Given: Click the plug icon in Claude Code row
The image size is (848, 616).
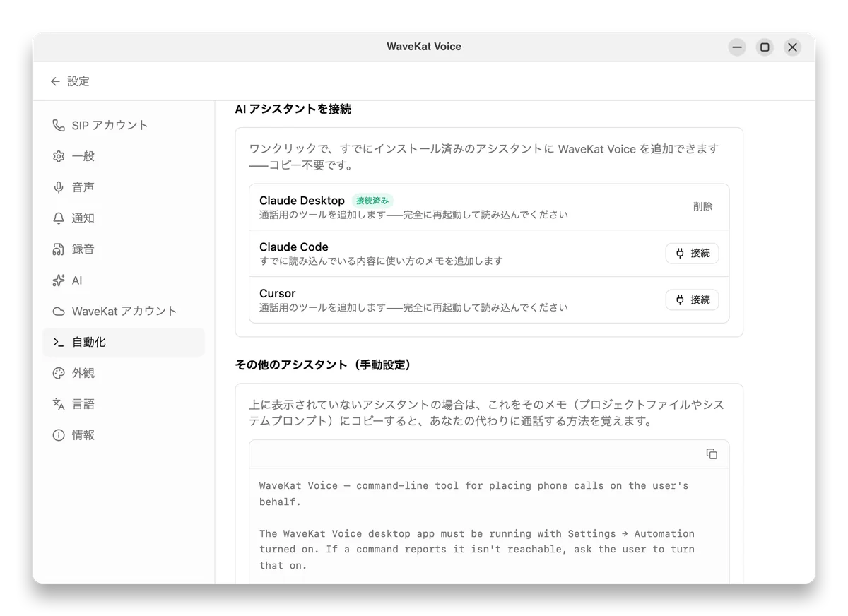Looking at the screenshot, I should [x=680, y=253].
